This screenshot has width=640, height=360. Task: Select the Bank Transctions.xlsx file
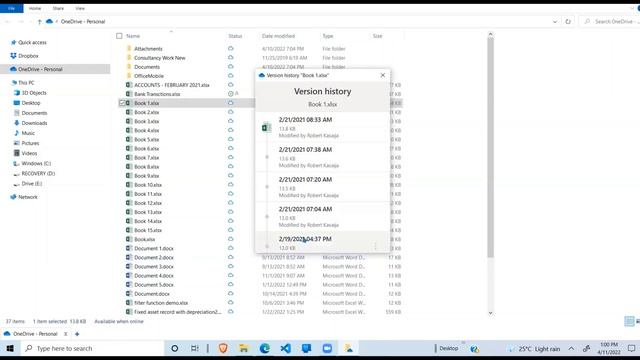click(157, 94)
